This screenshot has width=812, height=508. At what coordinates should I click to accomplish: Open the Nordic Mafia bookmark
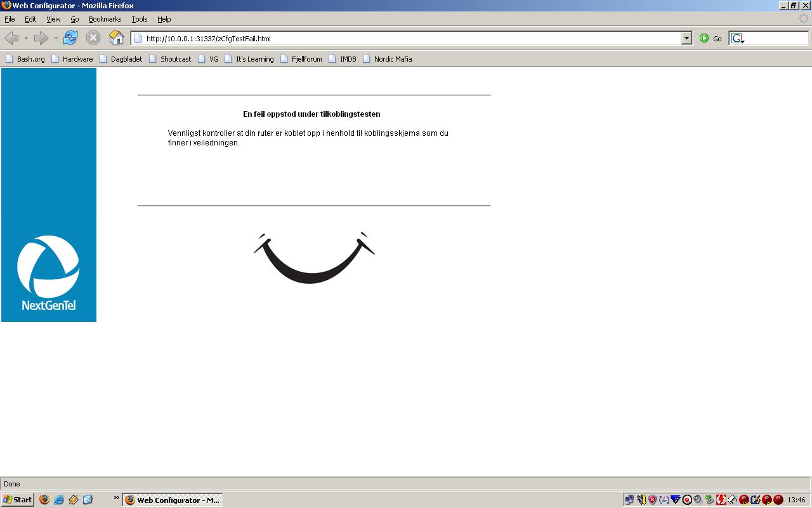pyautogui.click(x=388, y=59)
